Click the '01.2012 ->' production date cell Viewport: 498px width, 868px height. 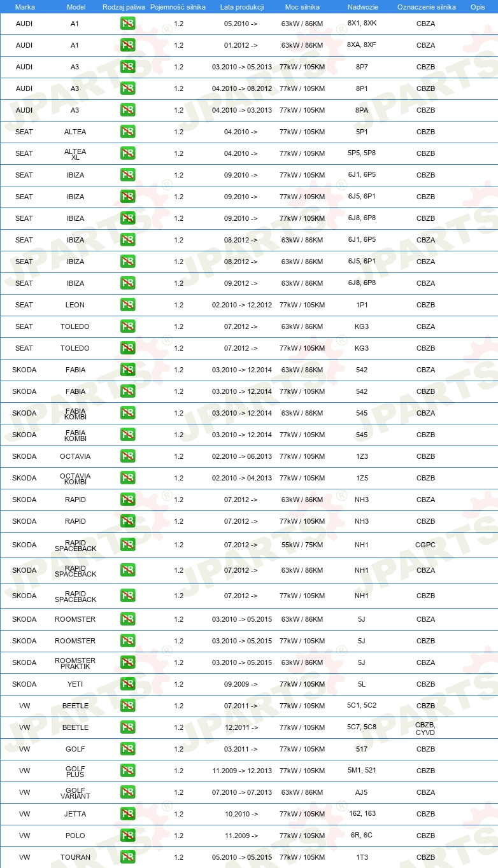[x=241, y=45]
